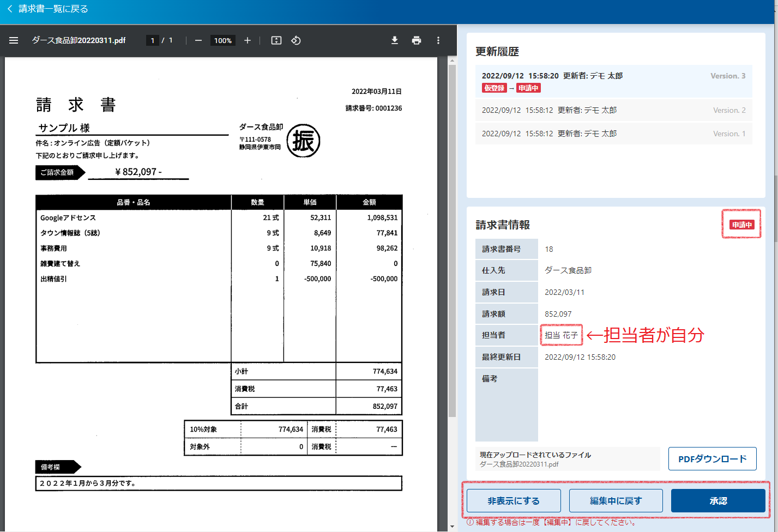
Task: Open the PDF viewer sidebar hamburger menu
Action: pyautogui.click(x=14, y=40)
